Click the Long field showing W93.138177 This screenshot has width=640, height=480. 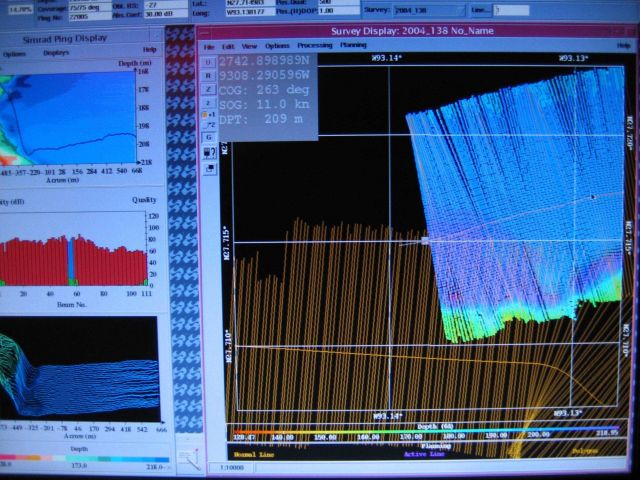251,12
